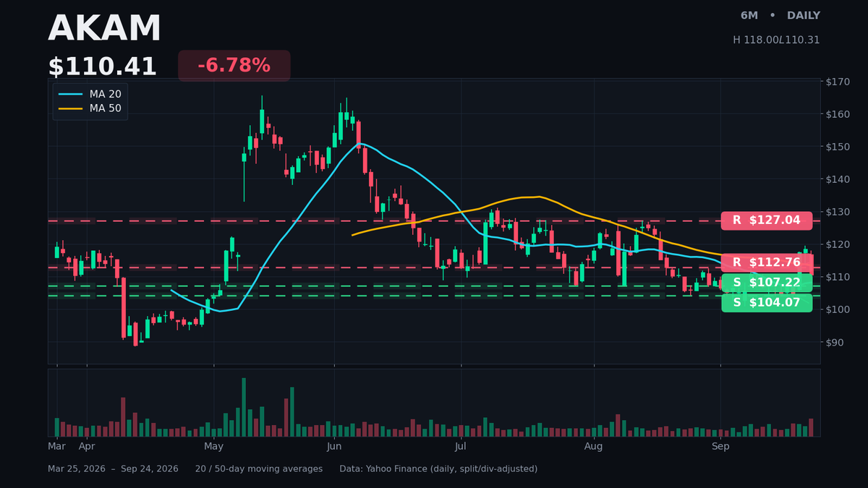The image size is (868, 488).
Task: Click the $110.41 current price
Action: pyautogui.click(x=102, y=67)
